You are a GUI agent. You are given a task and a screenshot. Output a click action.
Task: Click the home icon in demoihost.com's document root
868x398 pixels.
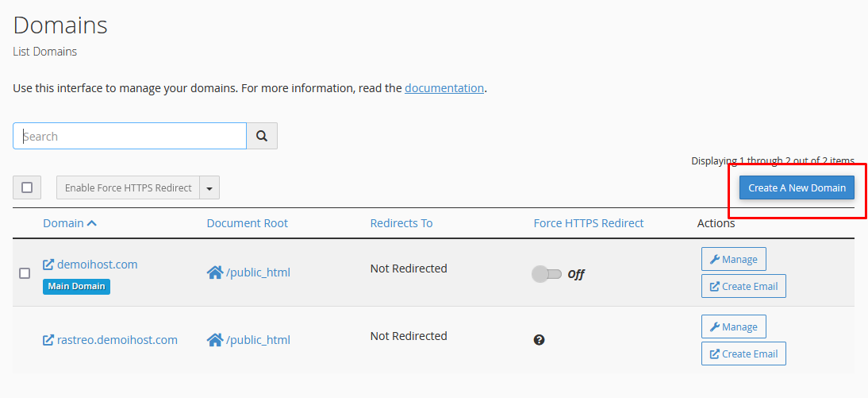pyautogui.click(x=215, y=272)
